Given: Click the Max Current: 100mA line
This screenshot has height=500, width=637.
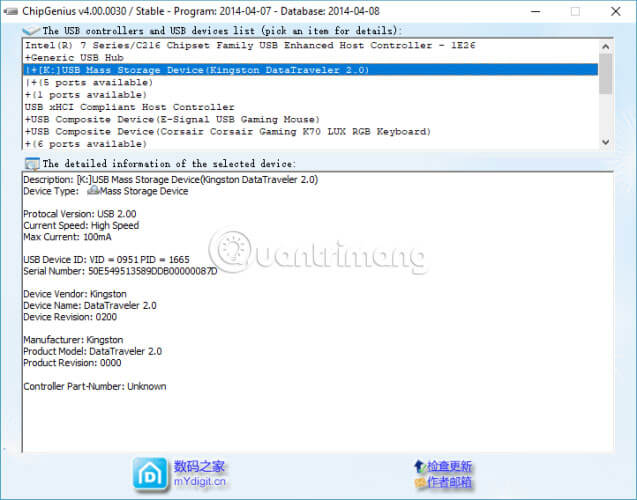Looking at the screenshot, I should point(67,237).
